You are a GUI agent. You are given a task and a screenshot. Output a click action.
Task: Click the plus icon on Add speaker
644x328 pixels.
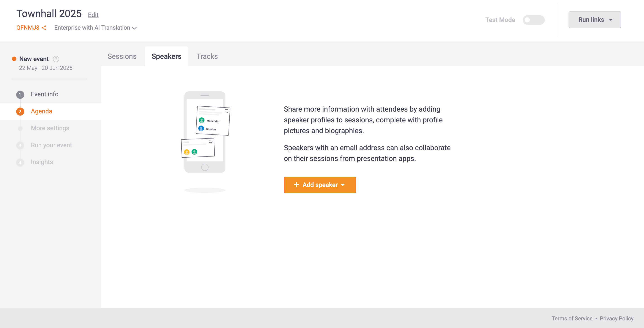point(296,185)
